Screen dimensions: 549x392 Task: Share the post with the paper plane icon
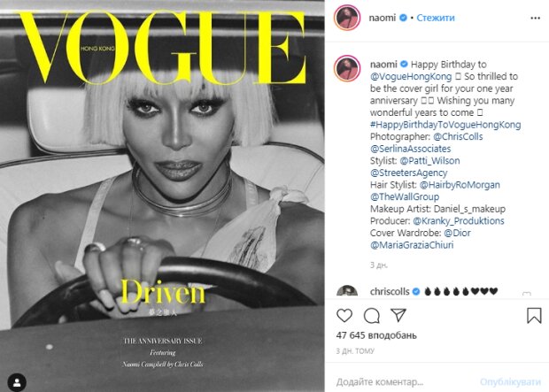(398, 315)
